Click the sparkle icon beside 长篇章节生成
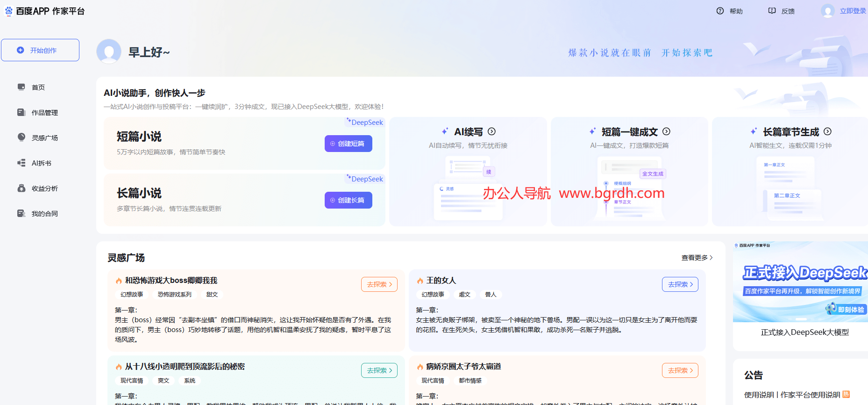868x405 pixels. [x=754, y=131]
